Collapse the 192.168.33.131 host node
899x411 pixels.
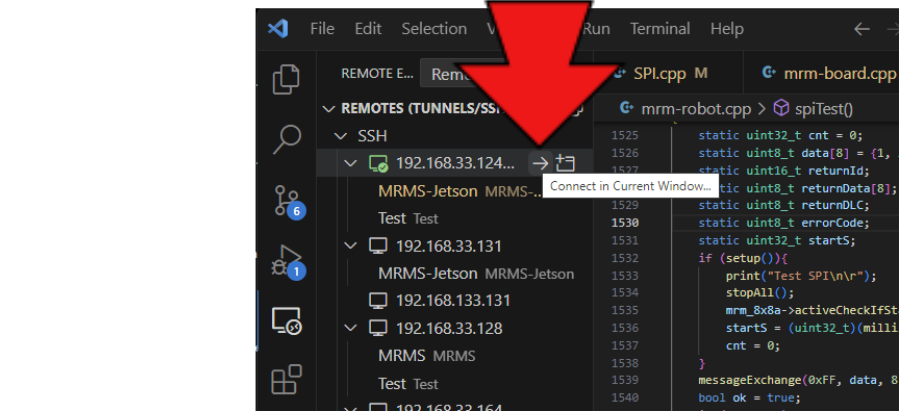tap(350, 246)
